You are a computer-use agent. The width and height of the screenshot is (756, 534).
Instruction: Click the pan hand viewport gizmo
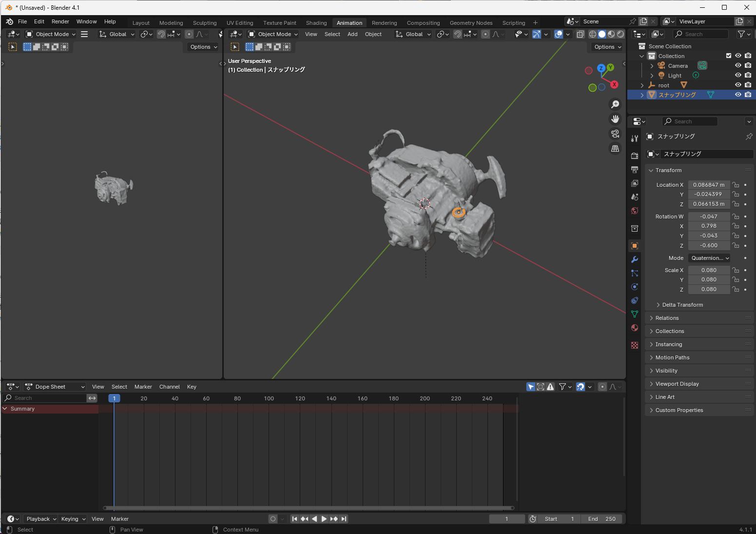pyautogui.click(x=615, y=119)
